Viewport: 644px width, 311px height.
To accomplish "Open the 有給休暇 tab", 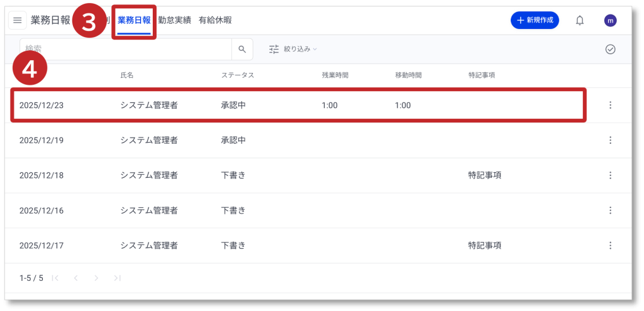I will pos(214,20).
